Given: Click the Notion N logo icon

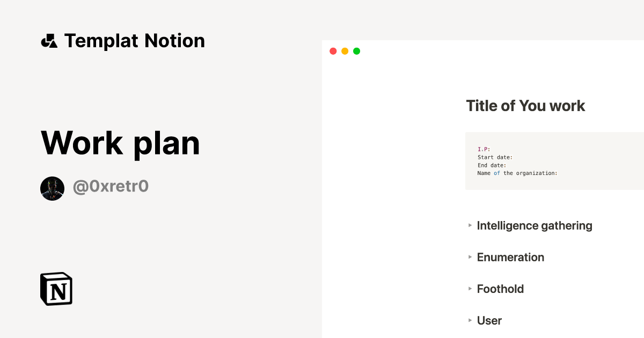Looking at the screenshot, I should pos(56,289).
